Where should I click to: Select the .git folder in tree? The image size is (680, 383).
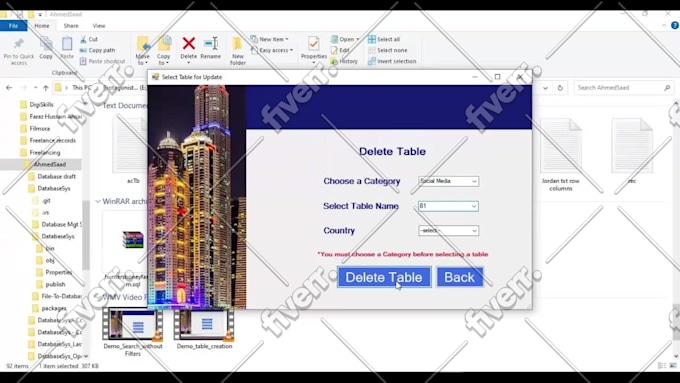pyautogui.click(x=42, y=200)
